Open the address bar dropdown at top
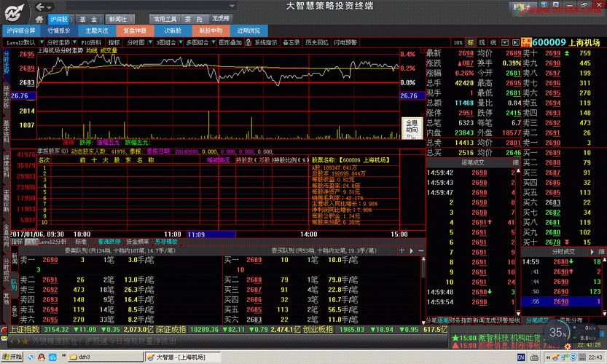This screenshot has height=364, width=607. click(232, 7)
